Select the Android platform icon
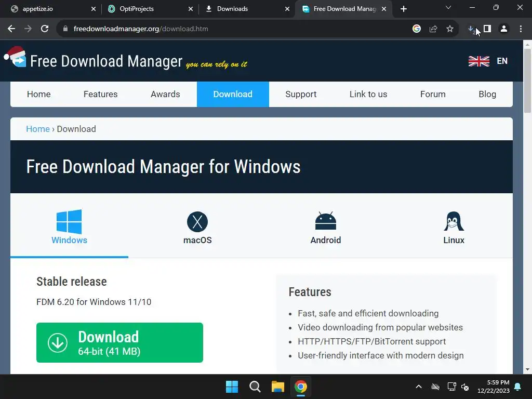 (x=326, y=221)
